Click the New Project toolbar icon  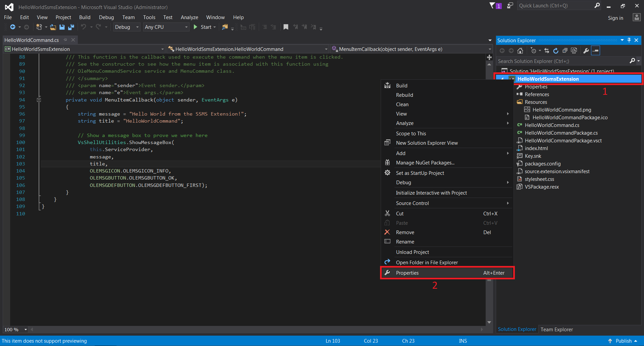(39, 27)
